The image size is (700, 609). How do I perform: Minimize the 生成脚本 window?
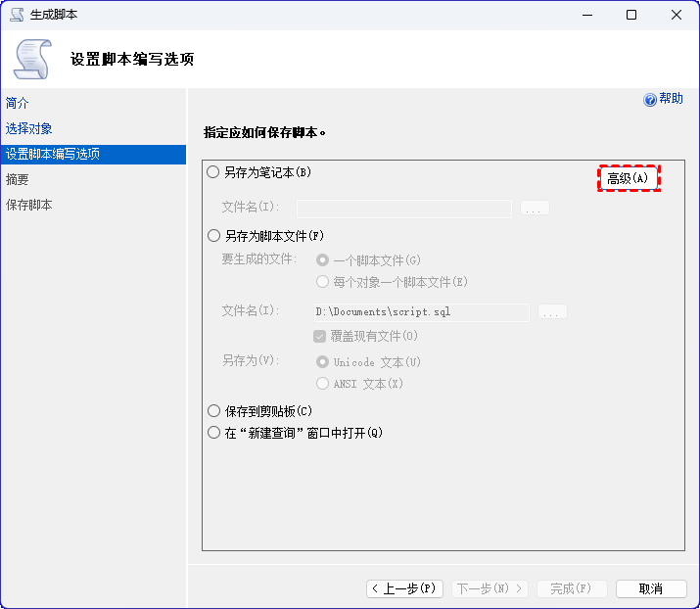(x=587, y=15)
